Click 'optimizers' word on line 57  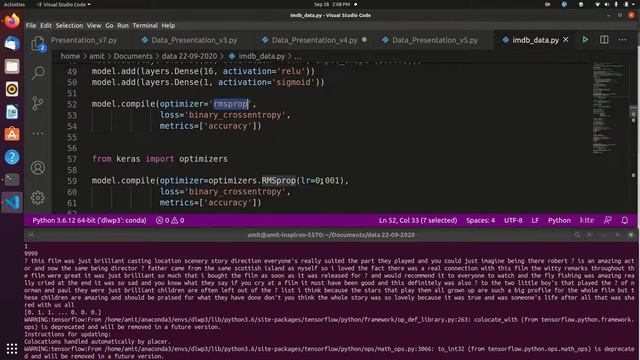point(203,159)
